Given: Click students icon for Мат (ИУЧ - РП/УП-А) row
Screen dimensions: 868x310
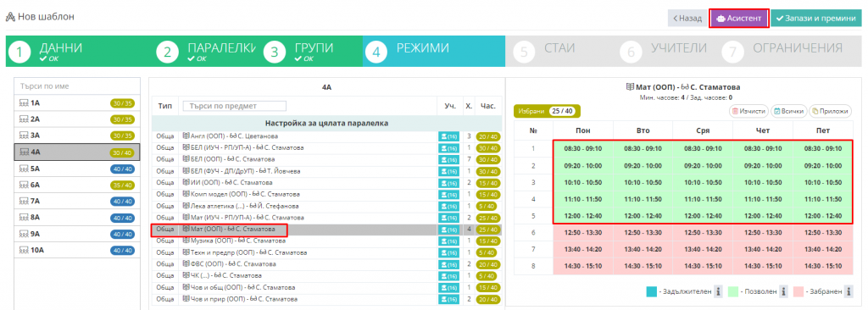Looking at the screenshot, I should tap(449, 218).
